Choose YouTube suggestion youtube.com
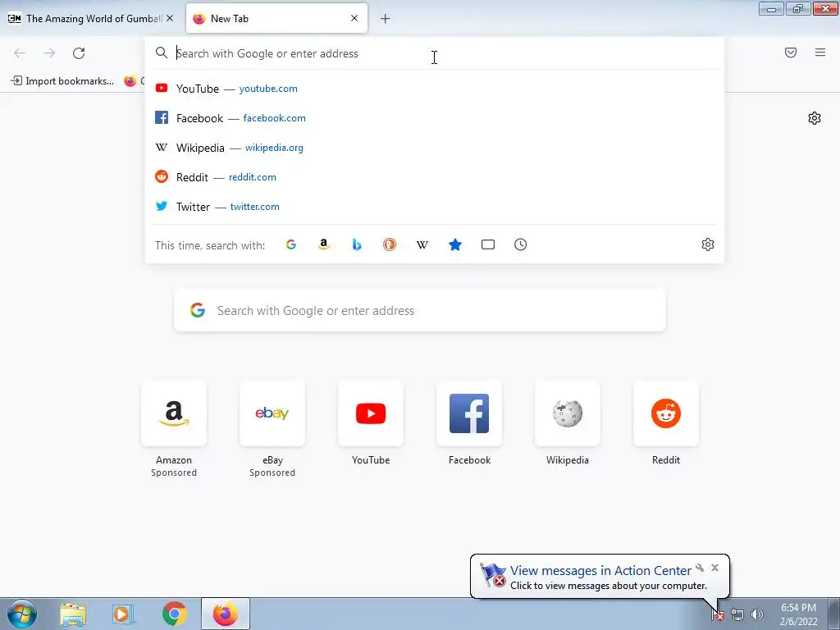The width and height of the screenshot is (840, 630). (434, 89)
